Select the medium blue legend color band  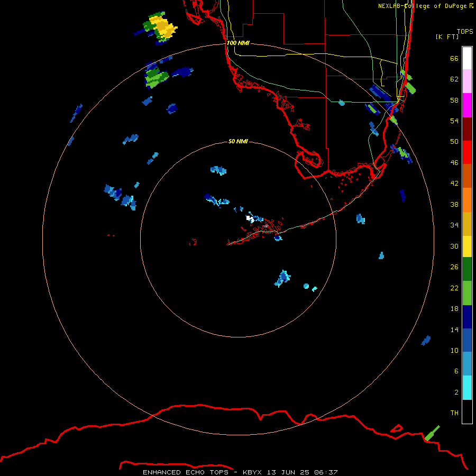pos(467,340)
